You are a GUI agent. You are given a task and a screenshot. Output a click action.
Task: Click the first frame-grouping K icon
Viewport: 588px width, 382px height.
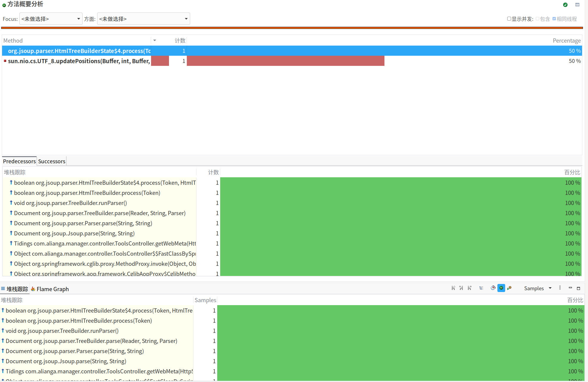(453, 288)
